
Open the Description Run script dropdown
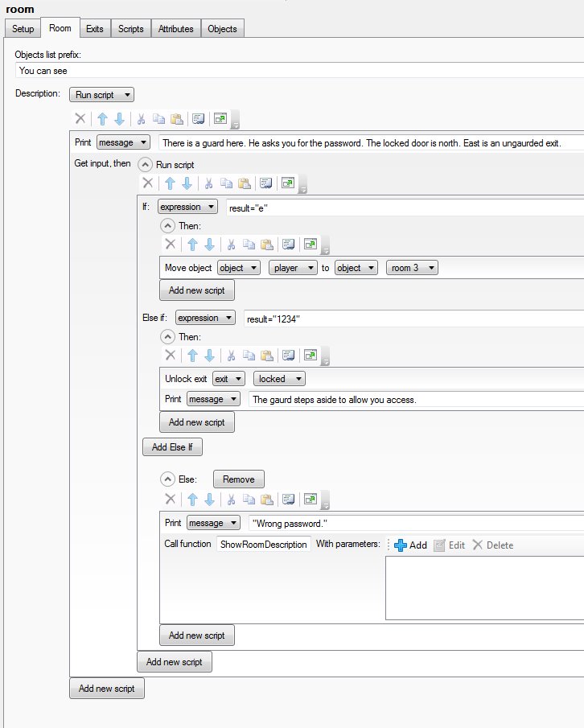pyautogui.click(x=101, y=94)
